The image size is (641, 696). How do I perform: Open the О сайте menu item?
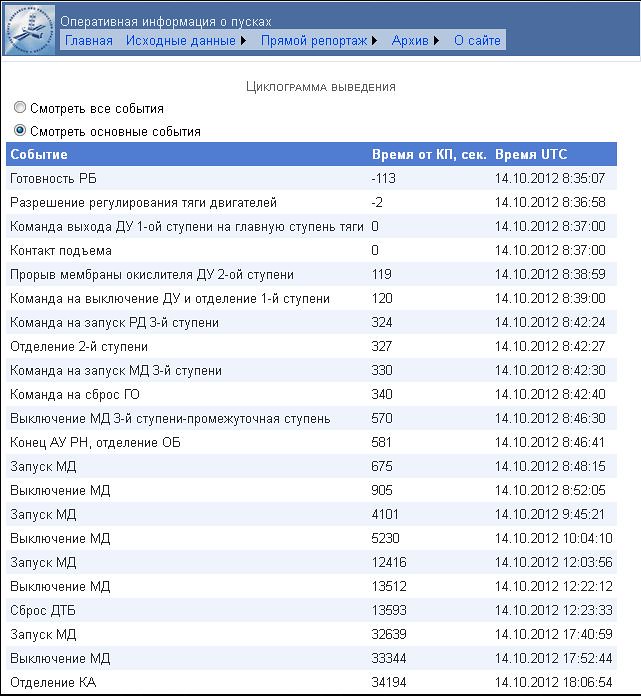[477, 41]
